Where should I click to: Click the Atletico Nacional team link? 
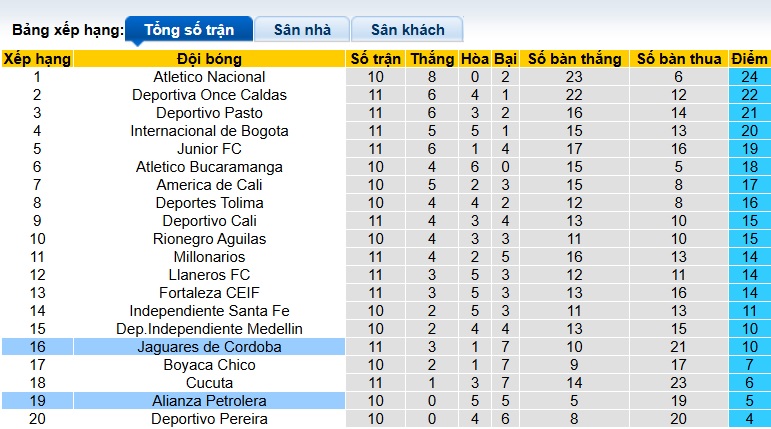coord(209,77)
